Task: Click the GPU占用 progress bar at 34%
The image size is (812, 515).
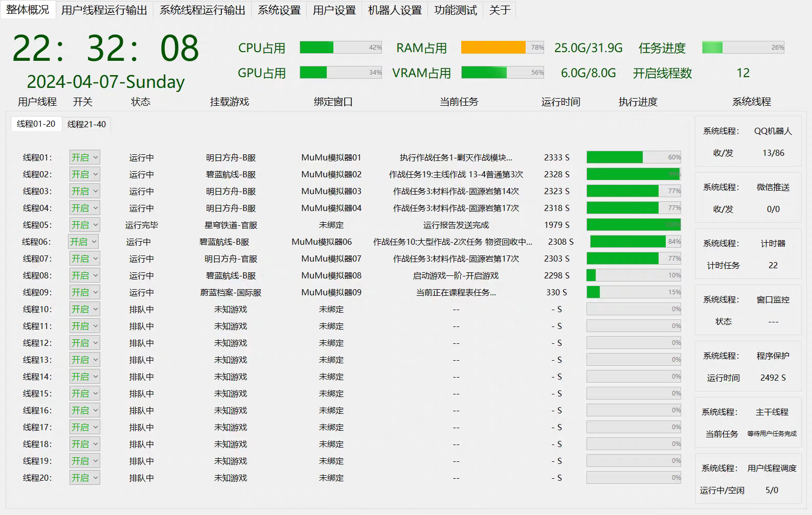Action: [x=341, y=73]
